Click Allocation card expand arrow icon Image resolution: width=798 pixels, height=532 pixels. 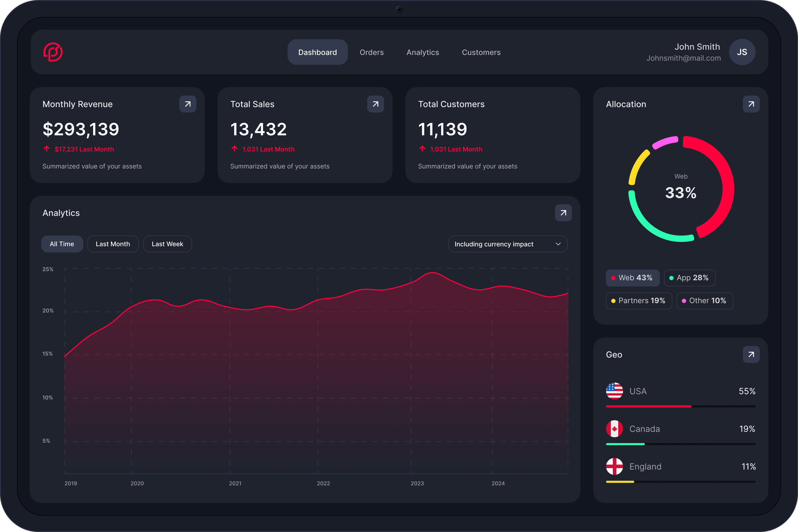click(x=751, y=104)
